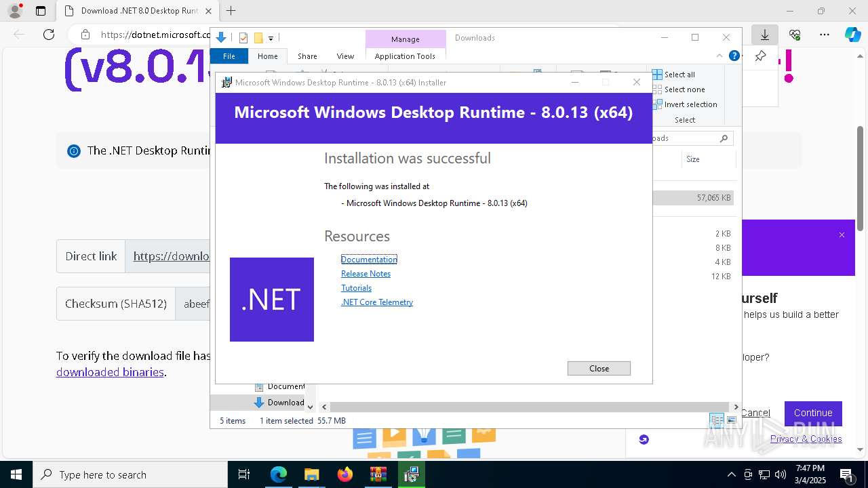This screenshot has height=488, width=868.
Task: Open the Tutorials resource link
Action: (x=356, y=288)
